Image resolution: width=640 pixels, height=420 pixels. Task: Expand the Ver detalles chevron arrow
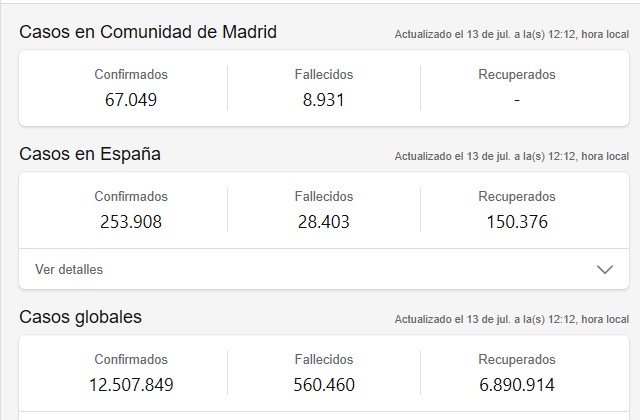(604, 269)
